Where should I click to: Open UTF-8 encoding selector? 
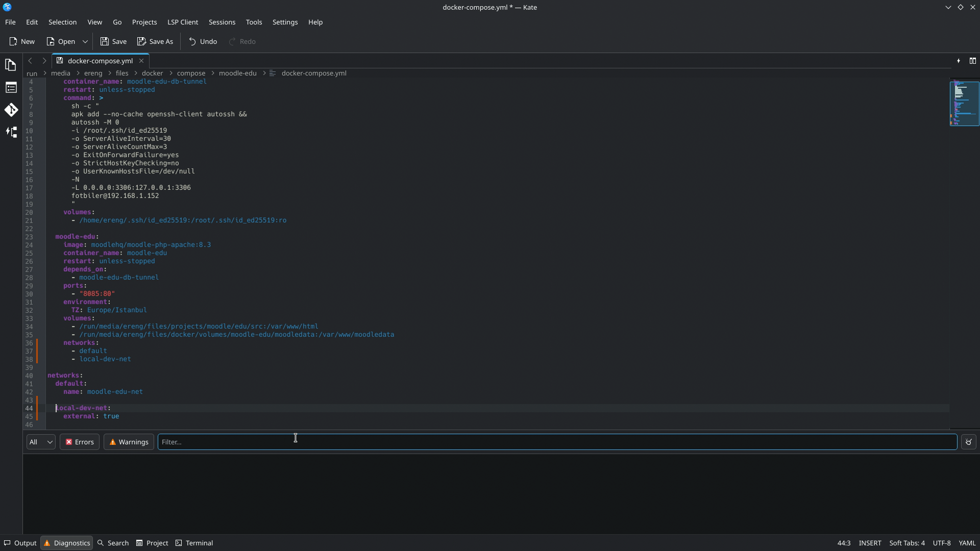tap(942, 543)
